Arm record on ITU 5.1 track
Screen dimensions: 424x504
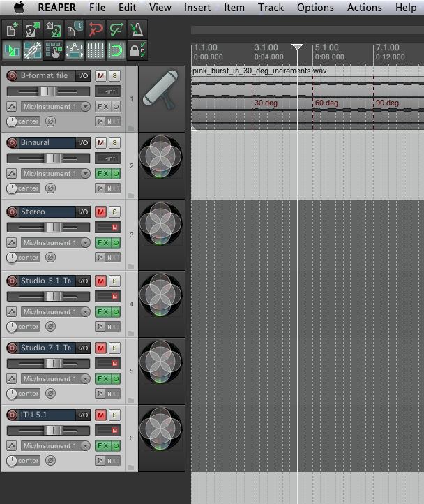coord(13,415)
